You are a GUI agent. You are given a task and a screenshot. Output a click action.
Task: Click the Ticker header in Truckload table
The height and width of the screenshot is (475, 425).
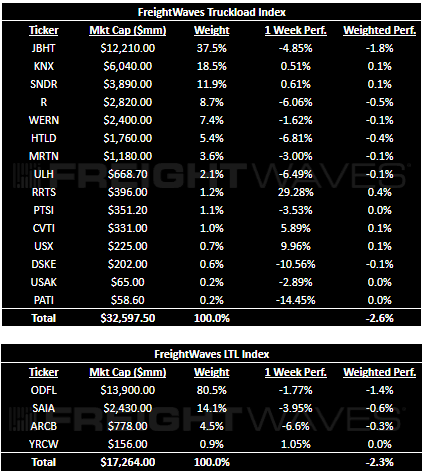pyautogui.click(x=44, y=30)
